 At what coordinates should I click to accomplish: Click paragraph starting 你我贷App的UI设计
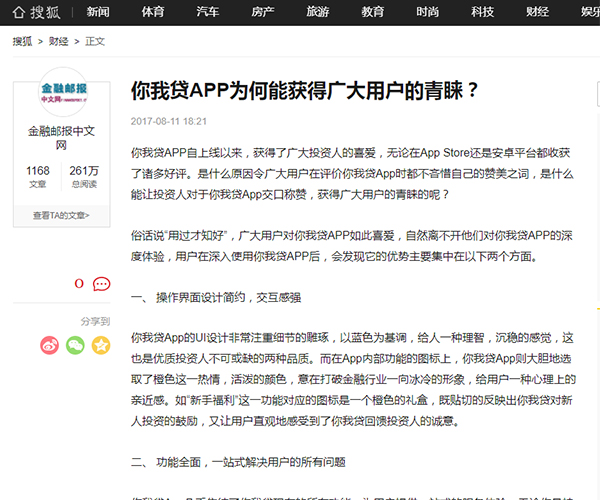coord(353,379)
